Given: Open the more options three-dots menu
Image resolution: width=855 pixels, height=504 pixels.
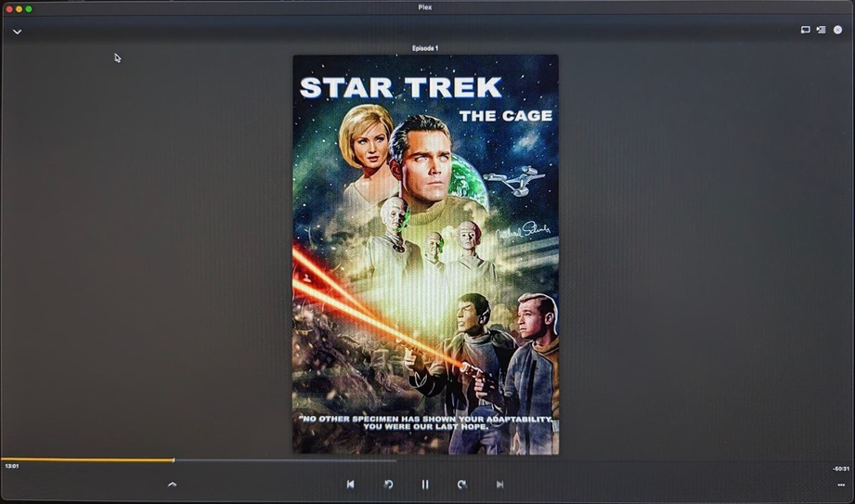Looking at the screenshot, I should (841, 485).
